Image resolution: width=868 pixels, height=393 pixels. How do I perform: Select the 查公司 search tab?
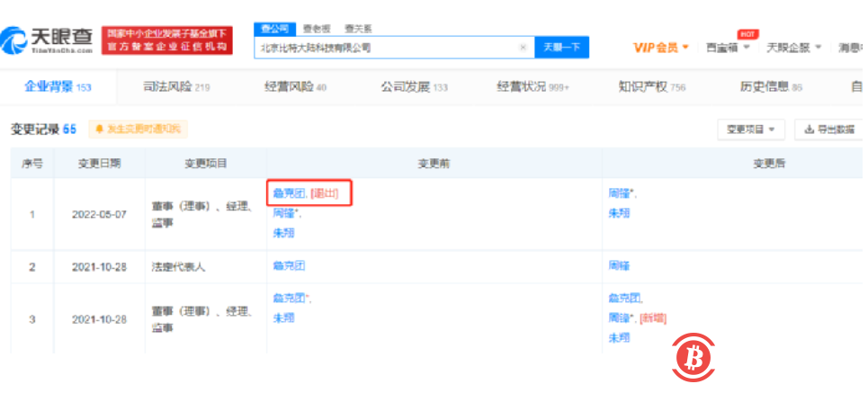(275, 29)
